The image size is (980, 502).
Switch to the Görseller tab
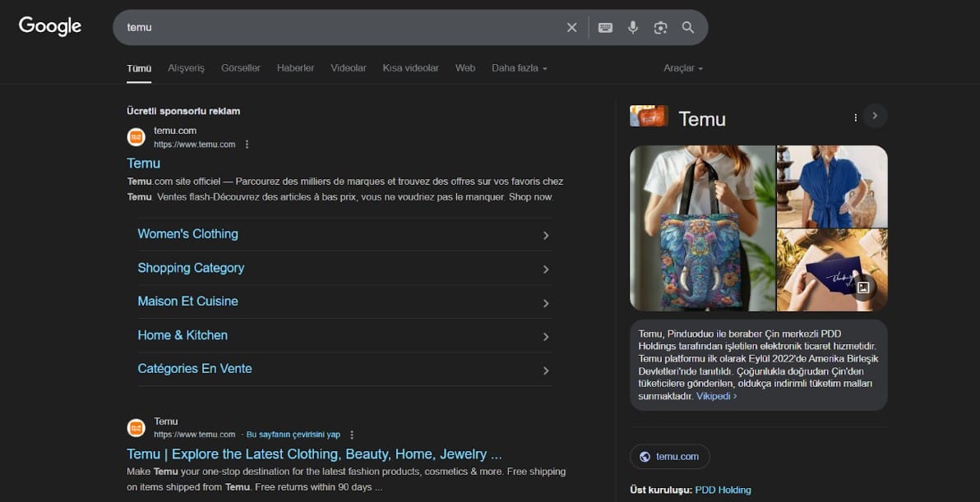pyautogui.click(x=240, y=68)
